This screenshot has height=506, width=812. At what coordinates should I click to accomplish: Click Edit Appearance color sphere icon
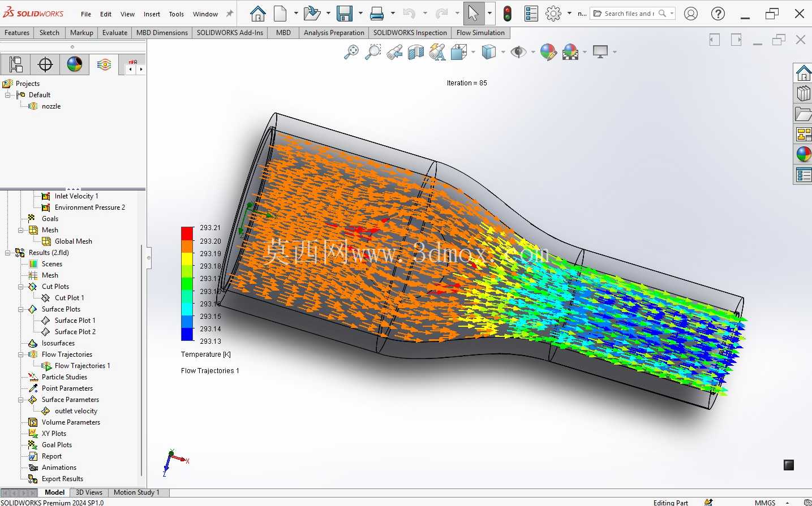548,52
